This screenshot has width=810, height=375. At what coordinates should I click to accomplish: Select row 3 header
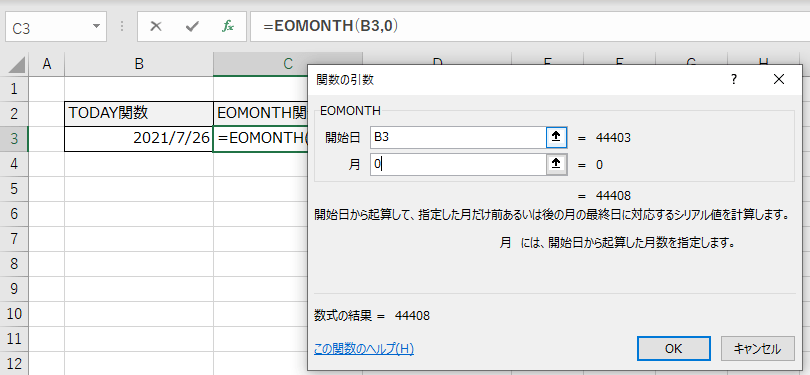(x=14, y=139)
